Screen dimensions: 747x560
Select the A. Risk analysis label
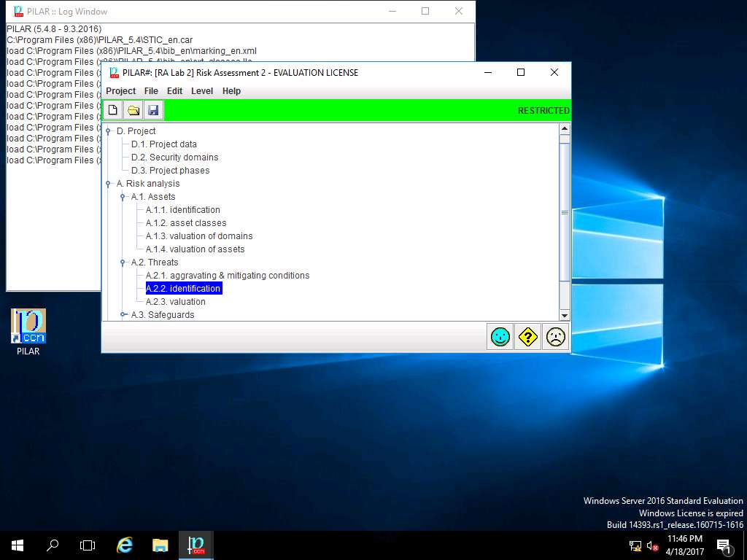(148, 184)
